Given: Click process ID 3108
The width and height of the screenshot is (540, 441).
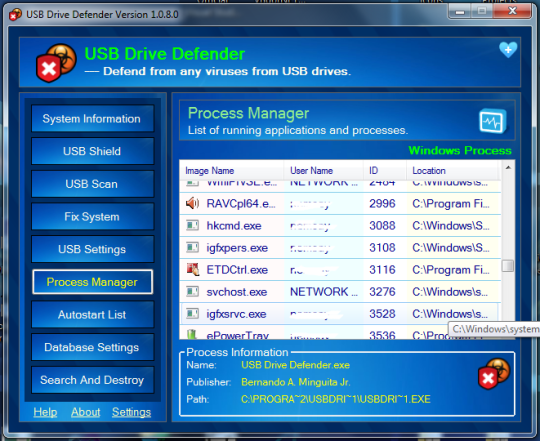Looking at the screenshot, I should pos(382,248).
